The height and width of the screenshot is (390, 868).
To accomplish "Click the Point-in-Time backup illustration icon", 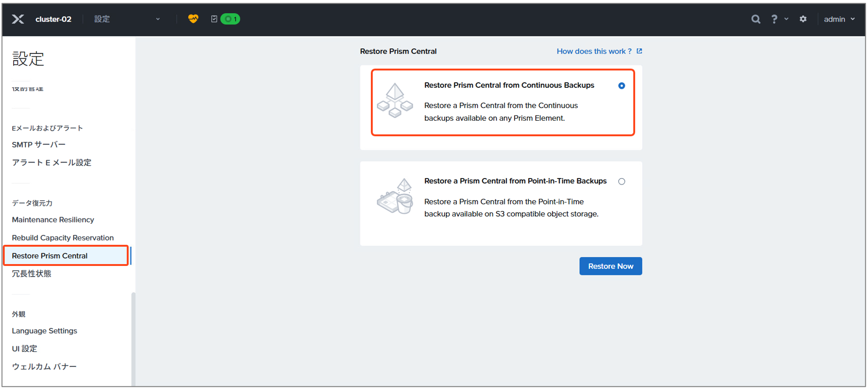I will coord(395,196).
